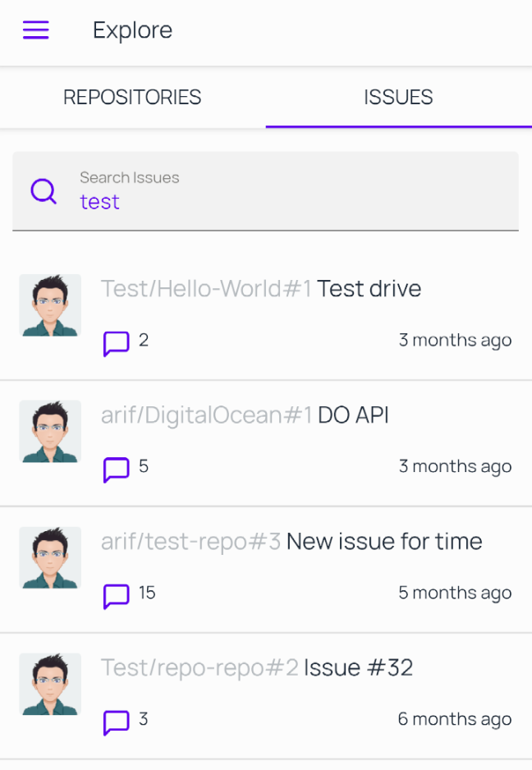This screenshot has width=532, height=770.
Task: Open avatar on New issue for time row
Action: pos(50,557)
